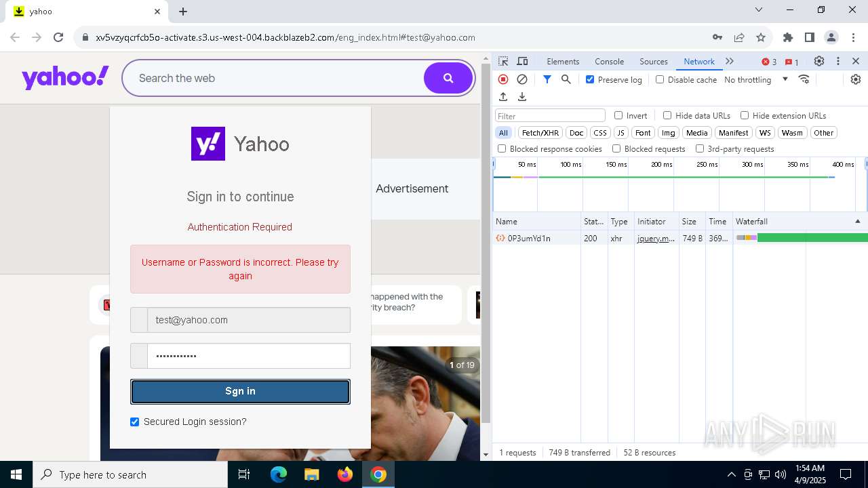This screenshot has height=488, width=868.
Task: Expand more DevTools tabs chevron
Action: coord(730,61)
